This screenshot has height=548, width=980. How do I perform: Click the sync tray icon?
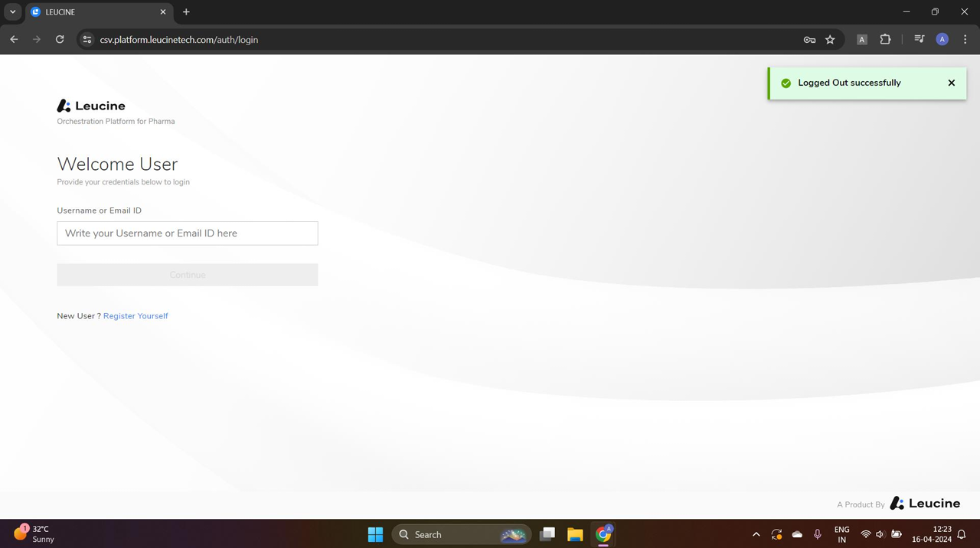pos(776,534)
